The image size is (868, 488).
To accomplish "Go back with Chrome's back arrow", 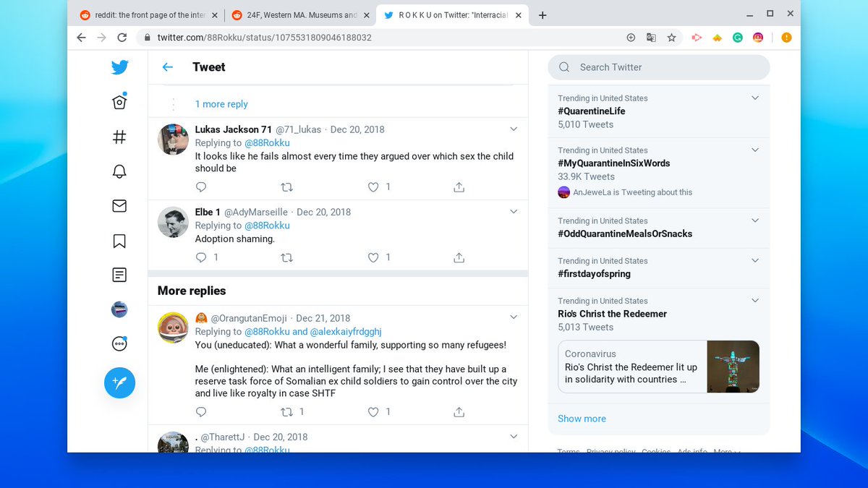I will pyautogui.click(x=81, y=38).
